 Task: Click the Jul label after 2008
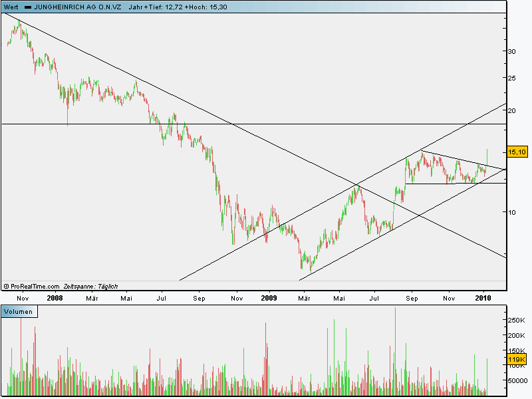coord(162,298)
